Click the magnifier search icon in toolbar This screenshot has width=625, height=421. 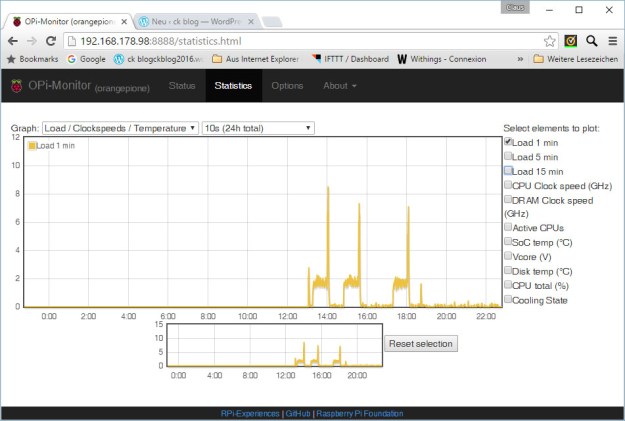pos(592,41)
